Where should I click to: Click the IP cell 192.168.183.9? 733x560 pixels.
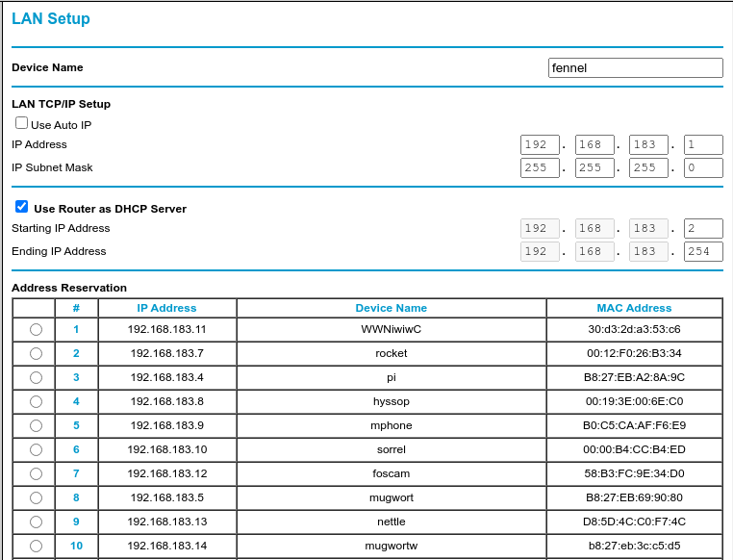(166, 426)
